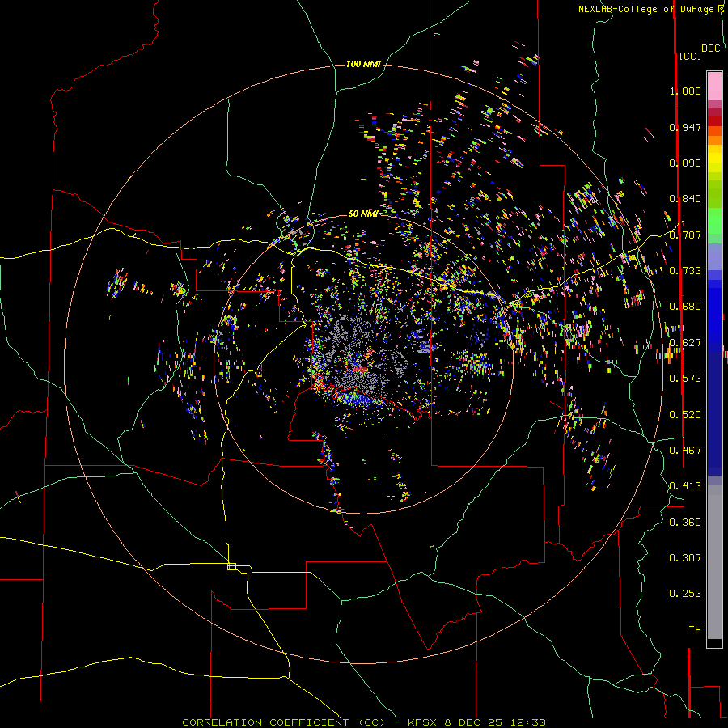Select the [CC] legend unit label
728x728 pixels.
click(x=690, y=56)
